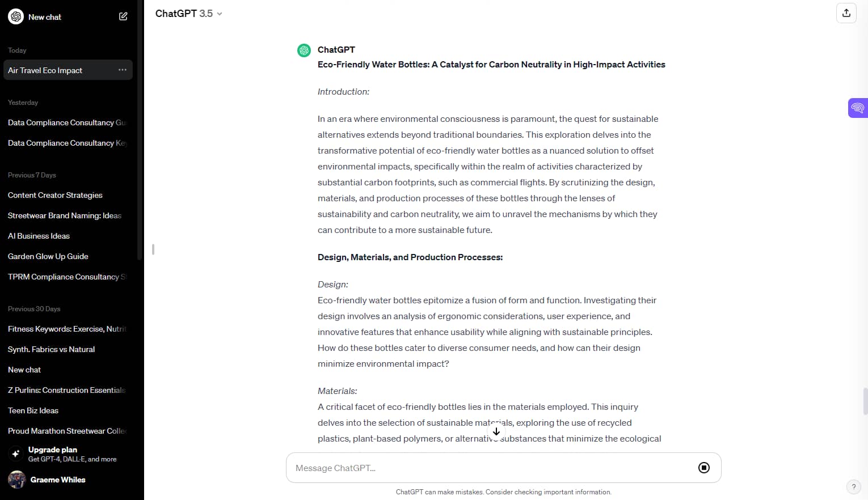The height and width of the screenshot is (500, 868).
Task: Click the ChatGPT avatar beside the response
Action: (x=304, y=50)
